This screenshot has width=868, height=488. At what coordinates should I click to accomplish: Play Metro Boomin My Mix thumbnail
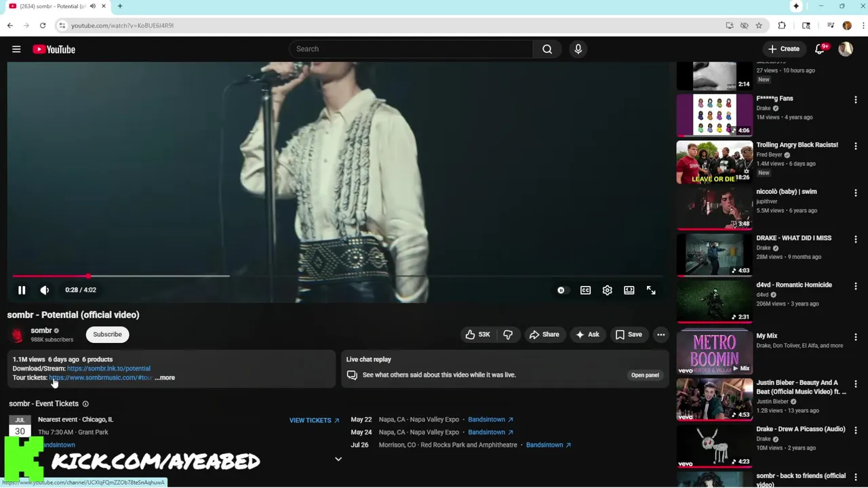[714, 352]
